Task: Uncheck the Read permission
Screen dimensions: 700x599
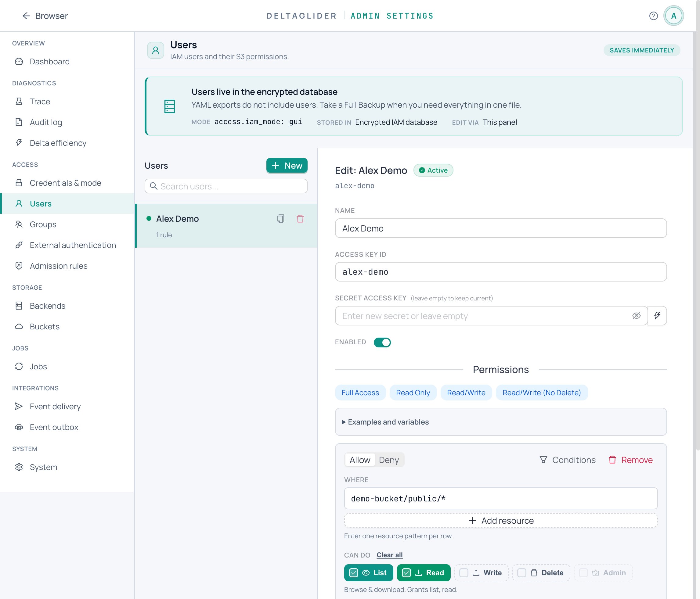Action: coord(424,573)
